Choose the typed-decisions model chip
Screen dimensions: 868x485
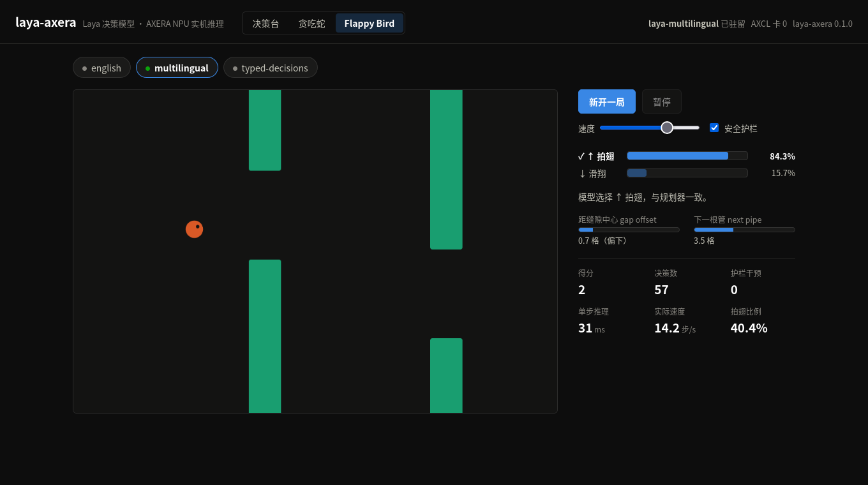click(271, 68)
